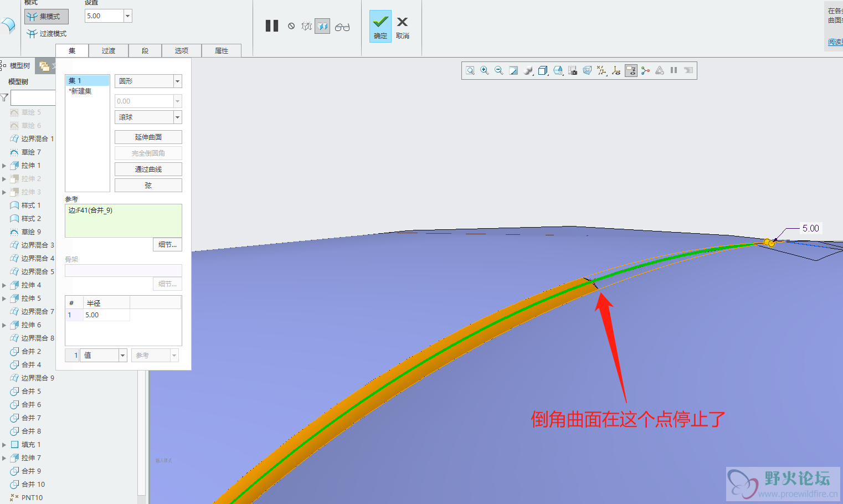Expand the 填充 1 tree node
This screenshot has height=504, width=843.
coord(4,445)
